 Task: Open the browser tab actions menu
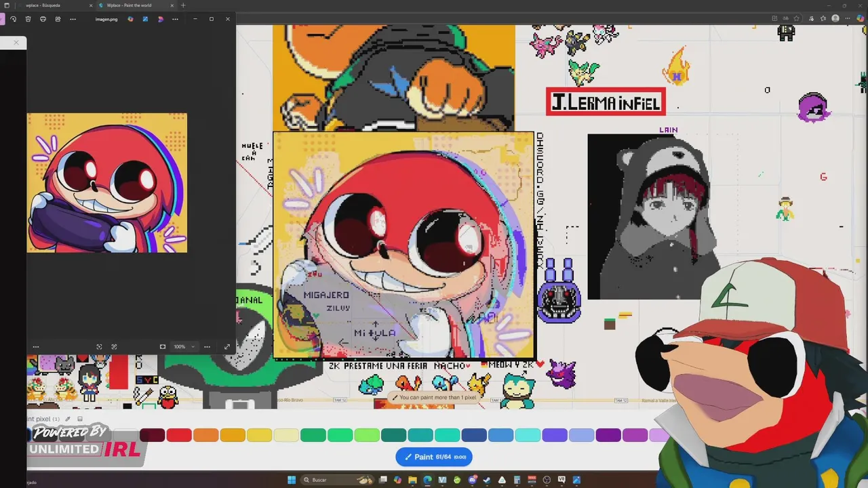7,5
